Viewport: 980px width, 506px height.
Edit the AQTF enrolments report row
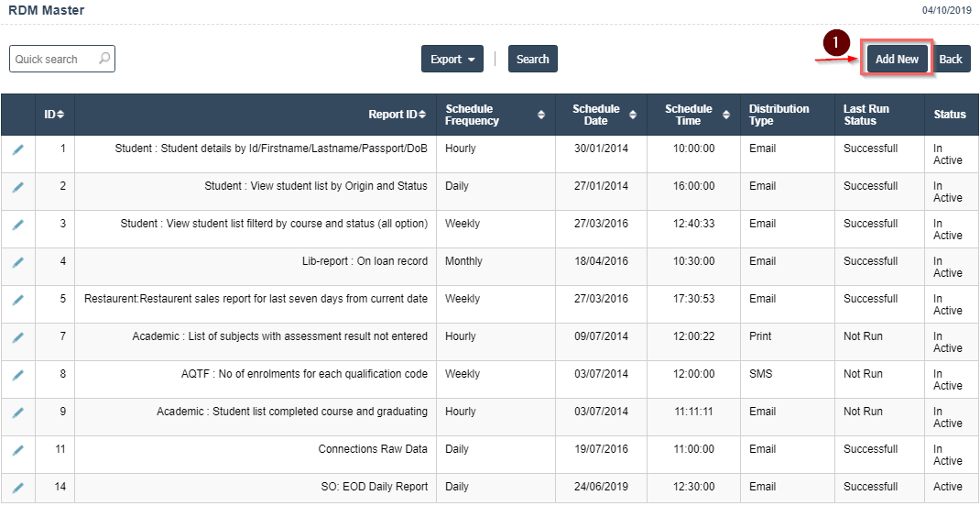pos(17,375)
